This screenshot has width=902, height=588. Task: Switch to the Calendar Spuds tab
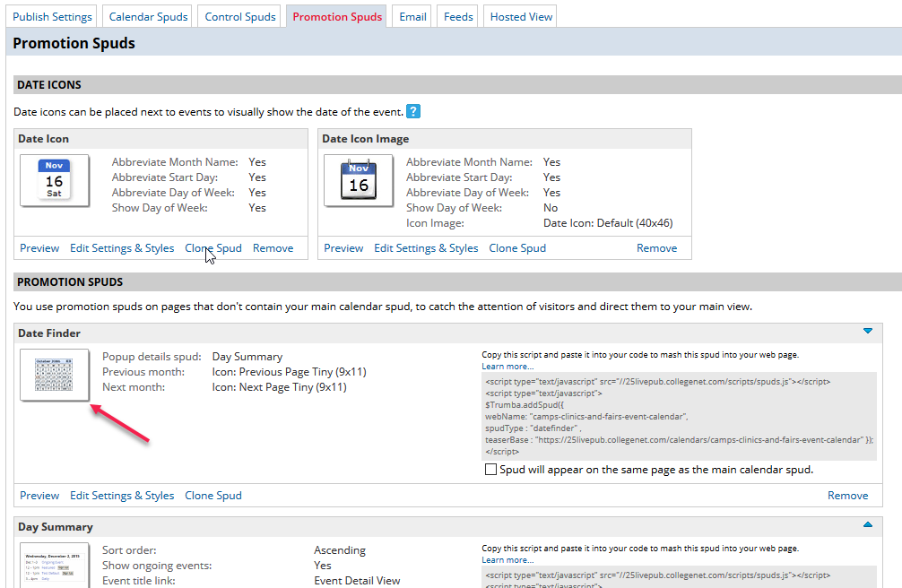[x=149, y=17]
